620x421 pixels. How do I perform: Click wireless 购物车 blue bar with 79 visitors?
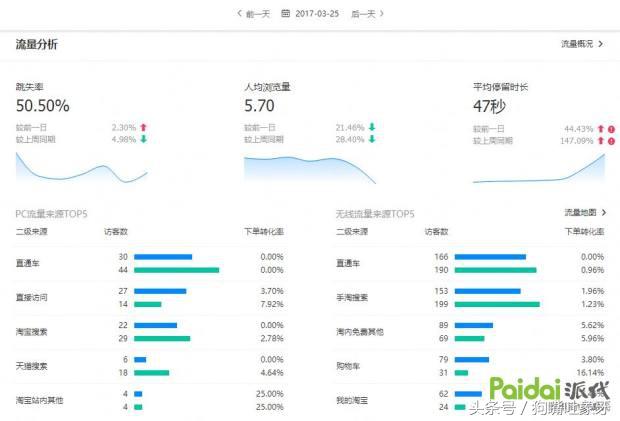coord(472,360)
